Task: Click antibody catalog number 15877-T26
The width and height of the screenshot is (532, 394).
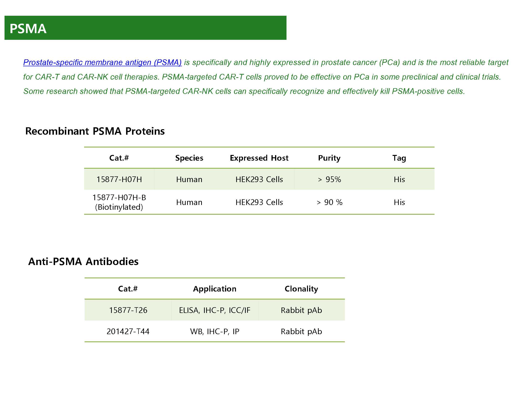Action: point(128,310)
